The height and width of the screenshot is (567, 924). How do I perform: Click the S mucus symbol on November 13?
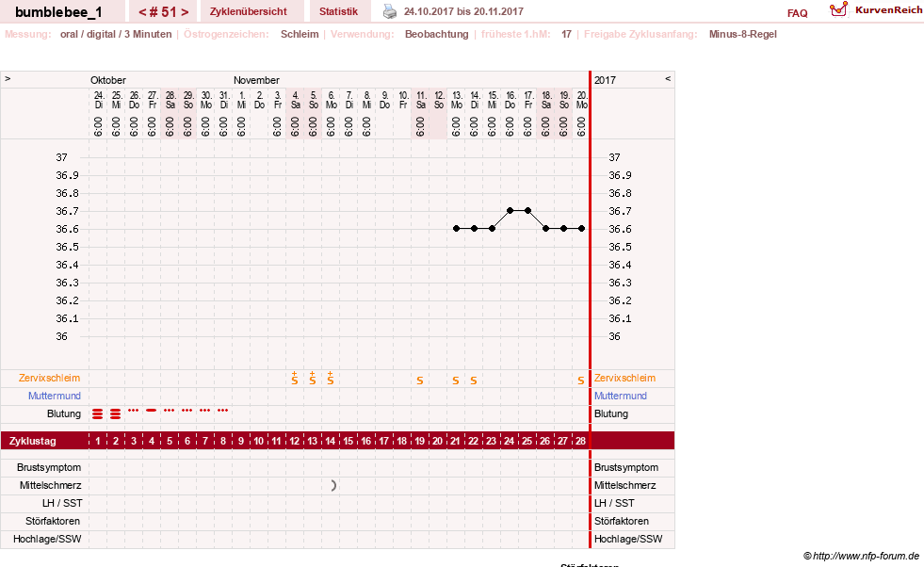[x=456, y=381]
